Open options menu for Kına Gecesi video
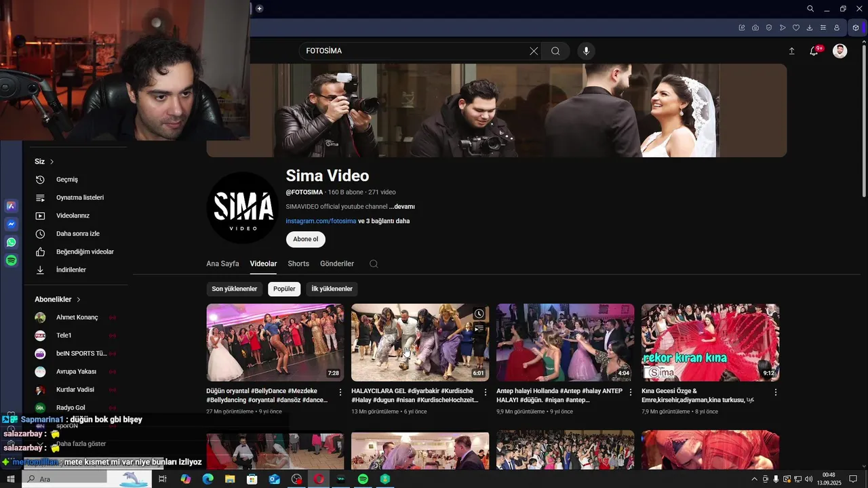This screenshot has height=488, width=868. tap(776, 392)
